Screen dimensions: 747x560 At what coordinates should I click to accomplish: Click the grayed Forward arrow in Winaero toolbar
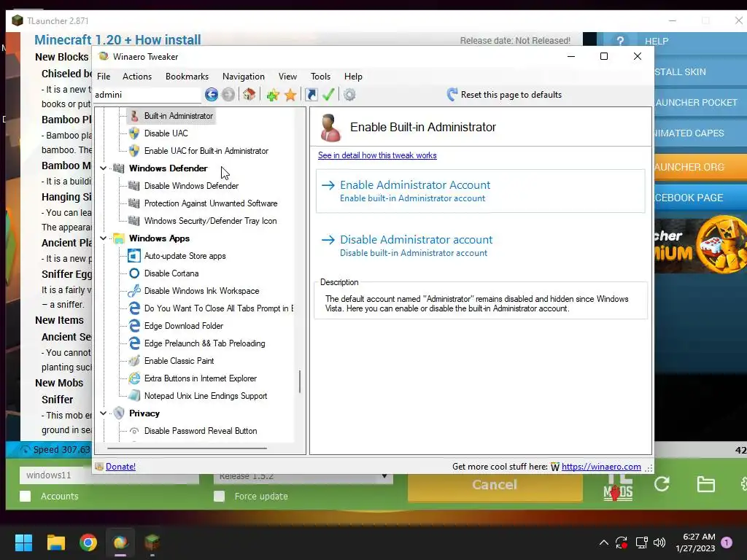click(x=228, y=94)
